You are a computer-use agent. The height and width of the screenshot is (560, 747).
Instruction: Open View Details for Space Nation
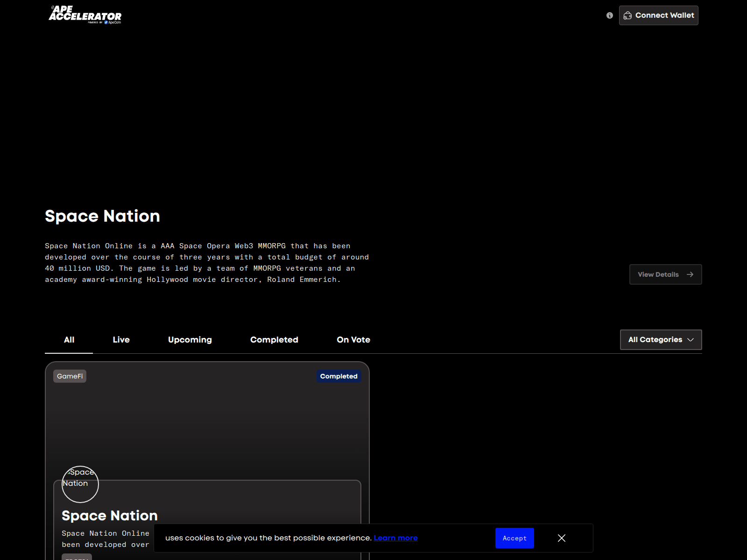(x=665, y=274)
